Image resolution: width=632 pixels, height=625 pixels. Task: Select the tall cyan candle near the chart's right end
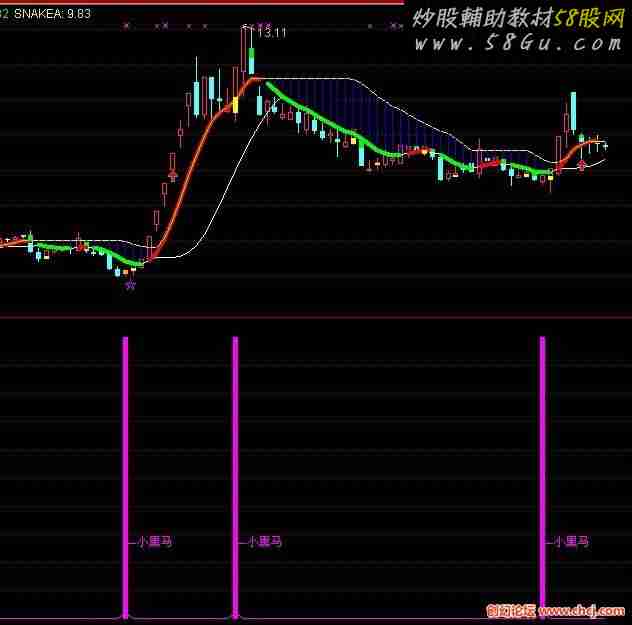click(573, 111)
